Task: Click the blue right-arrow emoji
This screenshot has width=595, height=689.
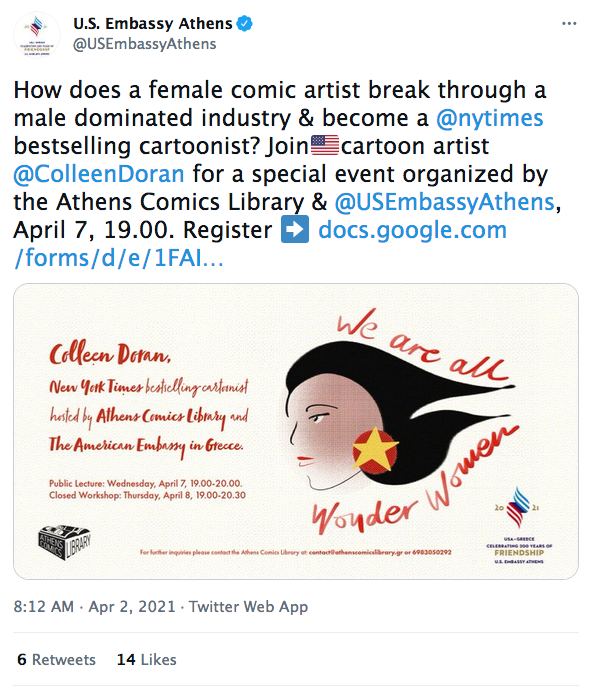Action: pos(295,229)
